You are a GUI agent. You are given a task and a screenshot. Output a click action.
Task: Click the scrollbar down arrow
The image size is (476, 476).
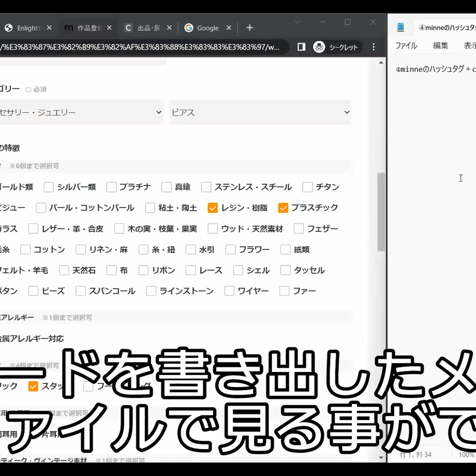(381, 457)
